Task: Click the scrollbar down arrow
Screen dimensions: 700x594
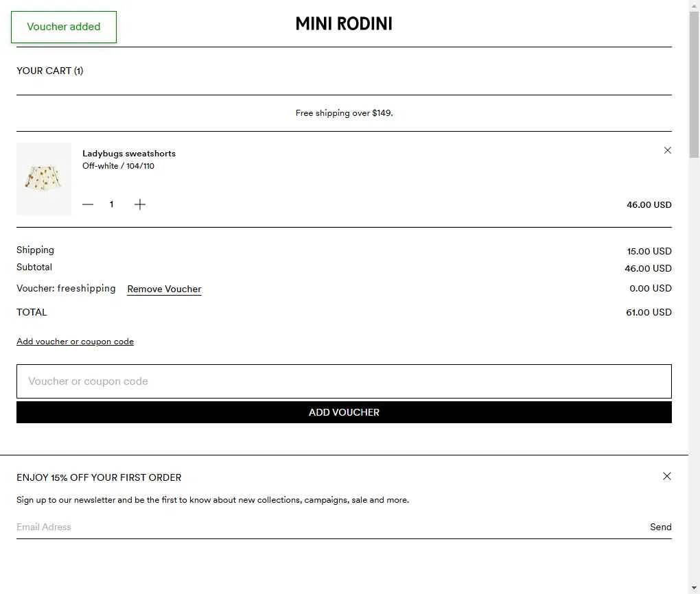Action: pyautogui.click(x=695, y=589)
